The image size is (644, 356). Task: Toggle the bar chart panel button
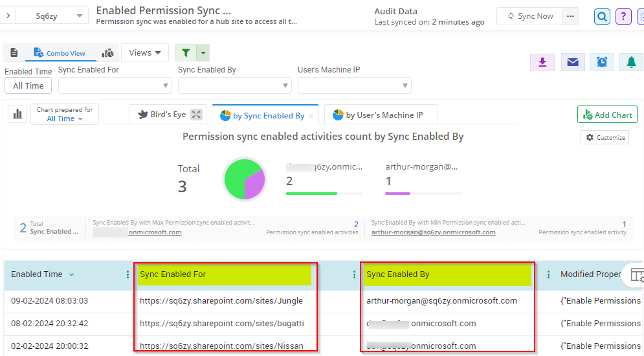pyautogui.click(x=17, y=114)
